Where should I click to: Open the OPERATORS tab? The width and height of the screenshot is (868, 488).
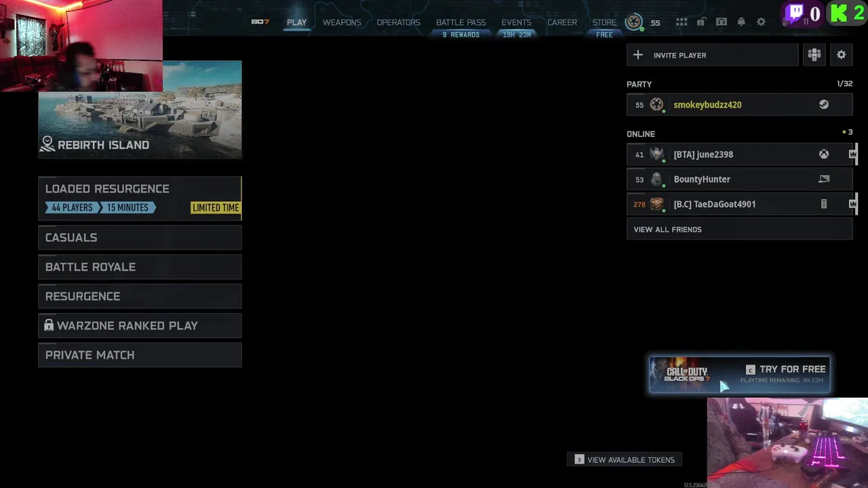[399, 22]
